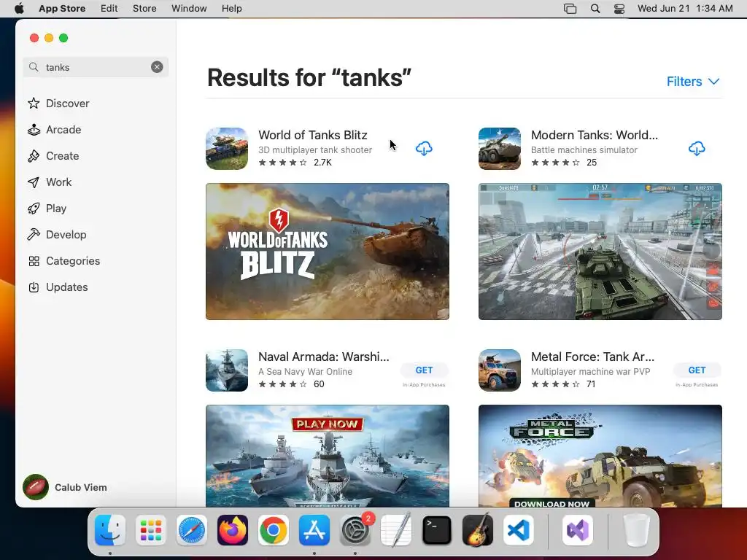Open Launchpad from the Dock
Screen dimensions: 747x560
click(151, 530)
